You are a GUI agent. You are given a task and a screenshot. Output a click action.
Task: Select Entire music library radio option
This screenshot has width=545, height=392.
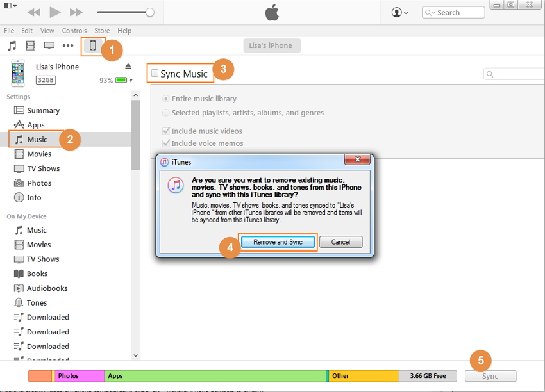pos(167,99)
